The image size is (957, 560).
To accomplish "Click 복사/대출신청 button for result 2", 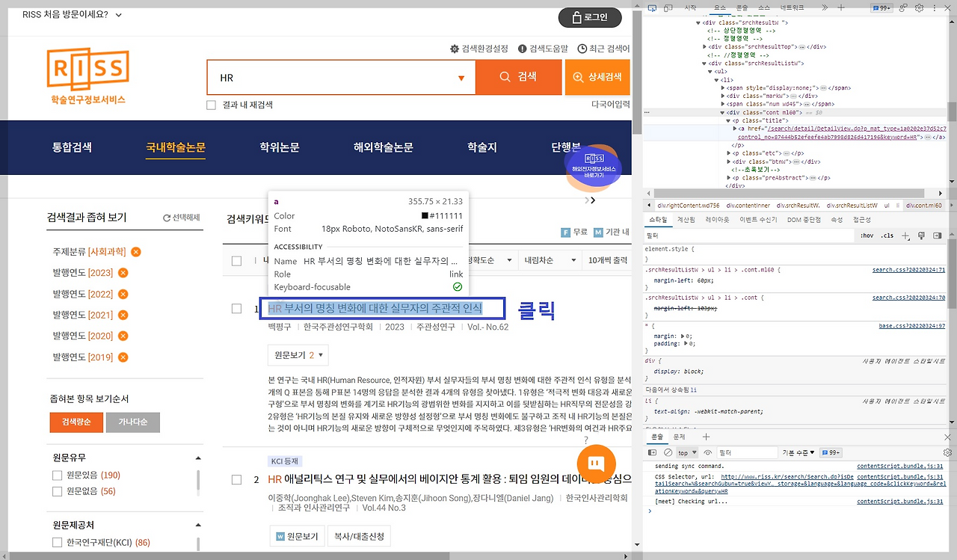I will tap(360, 536).
